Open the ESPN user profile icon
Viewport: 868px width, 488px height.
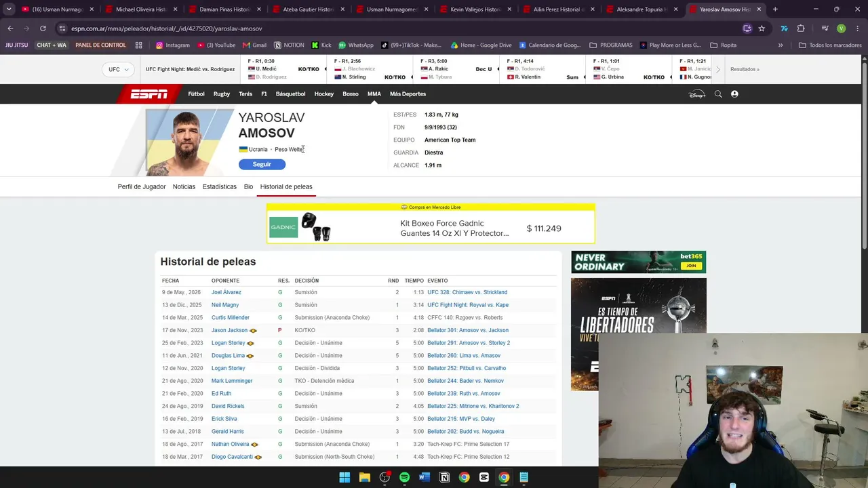pyautogui.click(x=734, y=94)
